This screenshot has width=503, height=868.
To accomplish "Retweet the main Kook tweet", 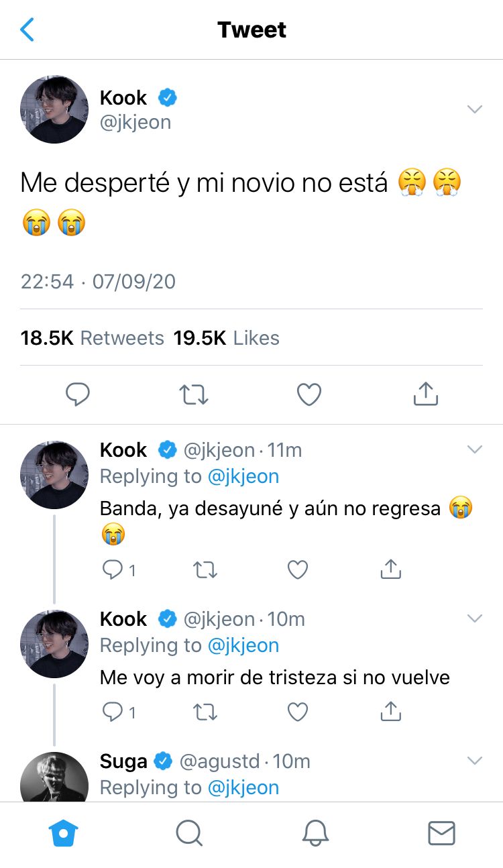I will click(x=194, y=394).
